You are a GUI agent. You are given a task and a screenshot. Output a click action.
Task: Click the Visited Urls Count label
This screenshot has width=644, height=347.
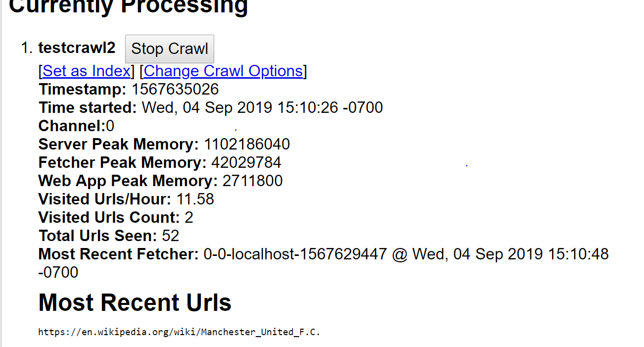click(x=109, y=218)
